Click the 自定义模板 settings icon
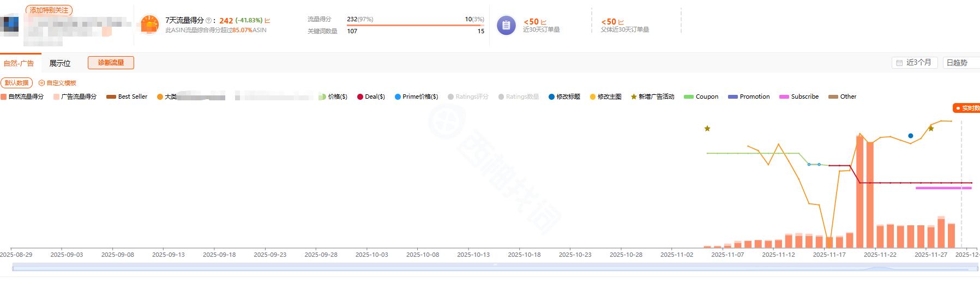This screenshot has width=980, height=283. click(41, 83)
